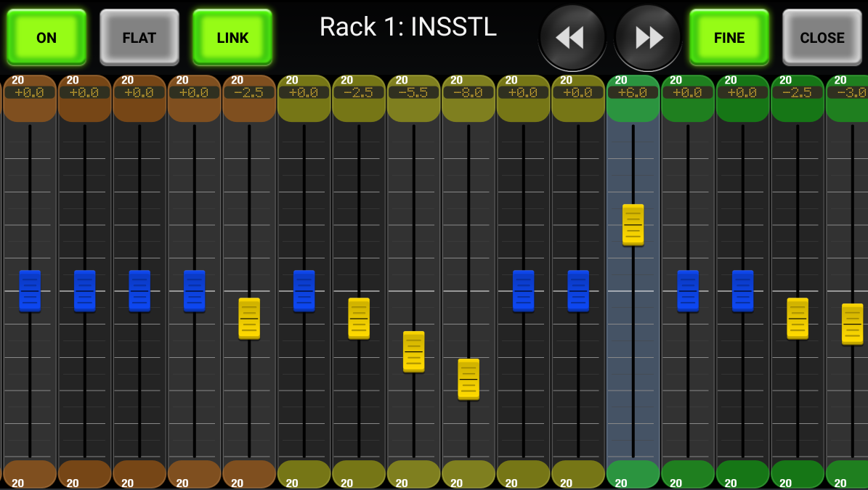This screenshot has height=490, width=868.
Task: Click the Rack 1: INSSTL title
Action: [x=408, y=27]
